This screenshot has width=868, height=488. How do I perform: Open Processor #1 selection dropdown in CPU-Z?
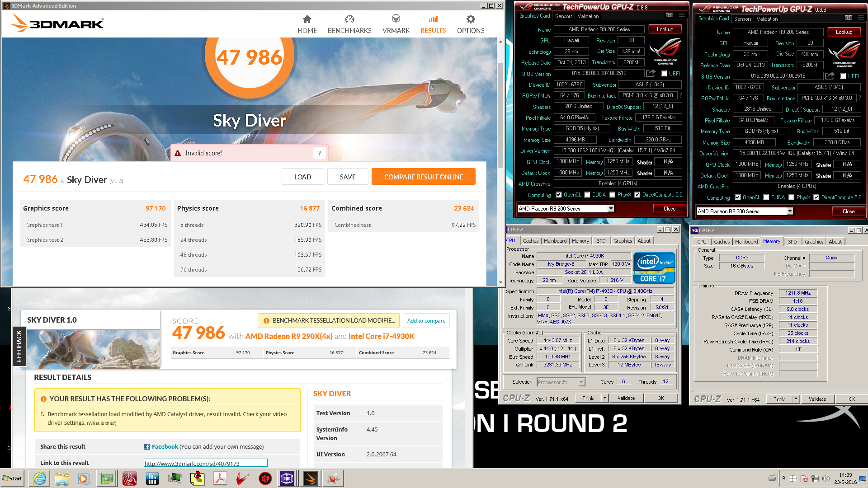(582, 382)
